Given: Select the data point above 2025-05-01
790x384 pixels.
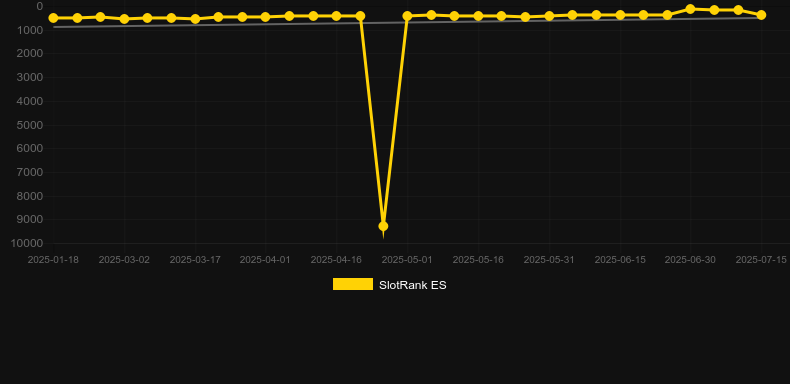Looking at the screenshot, I should [x=407, y=16].
